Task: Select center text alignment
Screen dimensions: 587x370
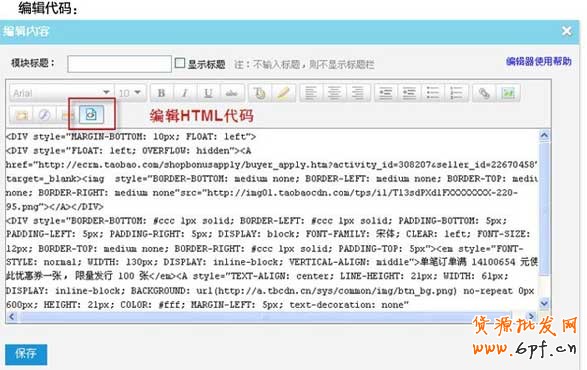Action: (x=334, y=93)
